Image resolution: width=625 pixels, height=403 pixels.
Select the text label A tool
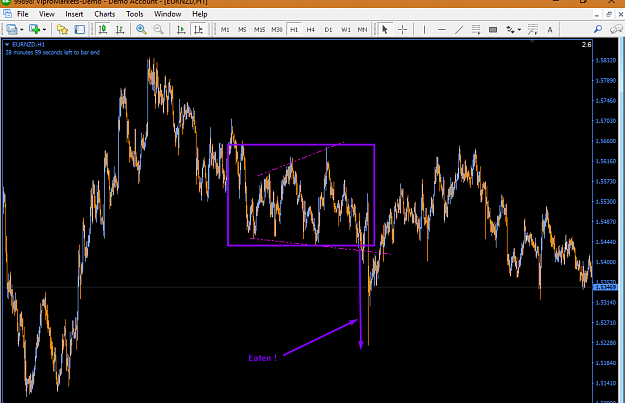550,29
